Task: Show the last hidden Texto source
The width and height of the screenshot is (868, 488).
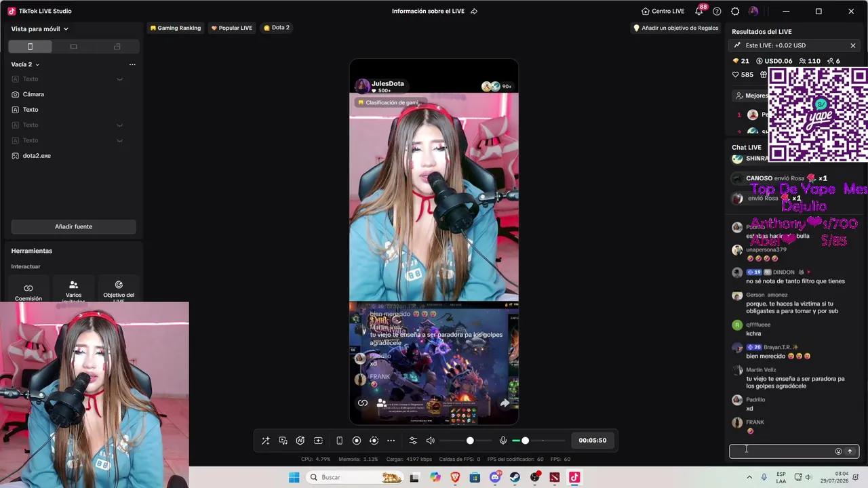Action: pos(119,140)
